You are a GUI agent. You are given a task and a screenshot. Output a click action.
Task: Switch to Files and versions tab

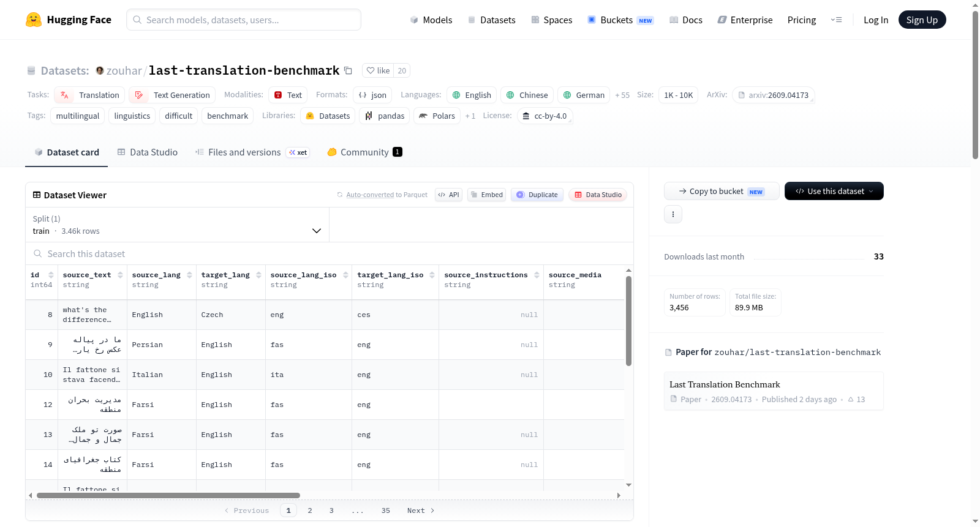[252, 152]
